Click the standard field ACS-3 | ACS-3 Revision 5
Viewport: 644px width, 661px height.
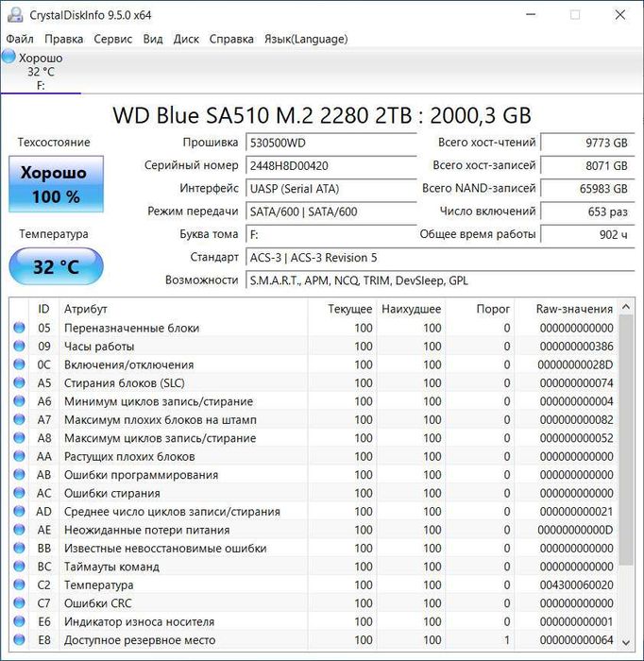pyautogui.click(x=440, y=258)
